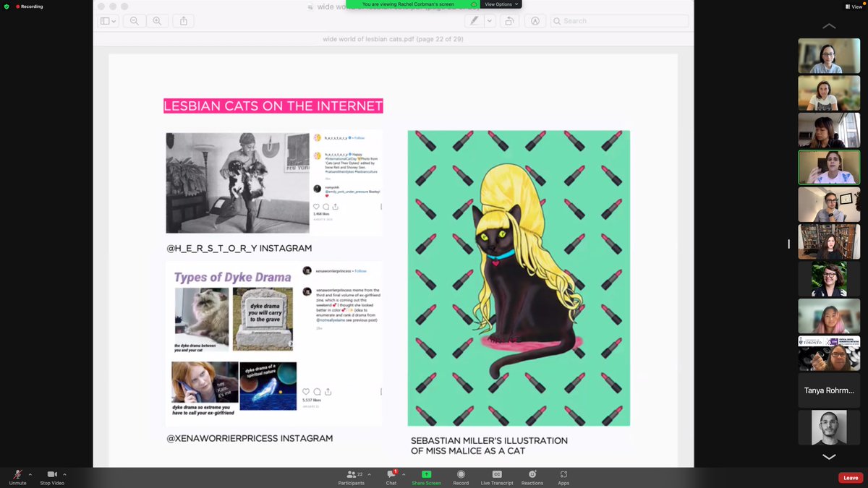Open the View Options dropdown
The image size is (868, 488).
click(x=501, y=4)
